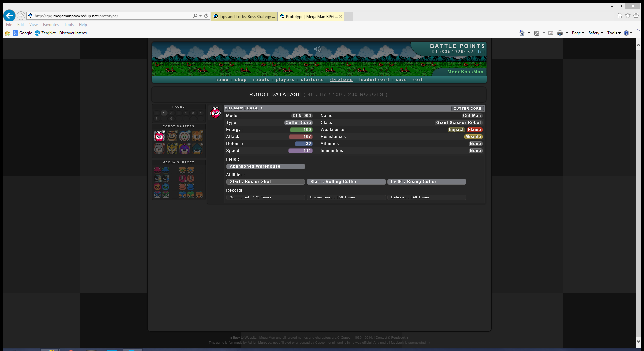Open the Favorites menu

pyautogui.click(x=51, y=25)
